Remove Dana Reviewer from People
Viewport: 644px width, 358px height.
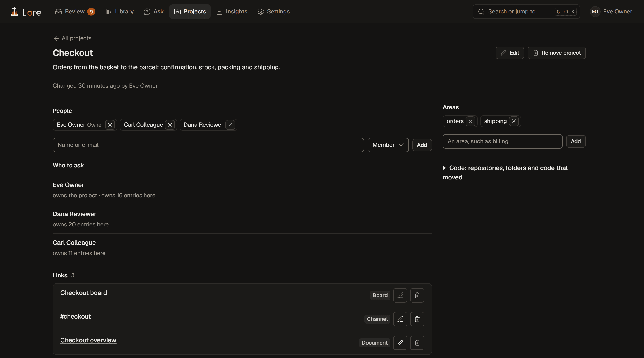point(230,125)
